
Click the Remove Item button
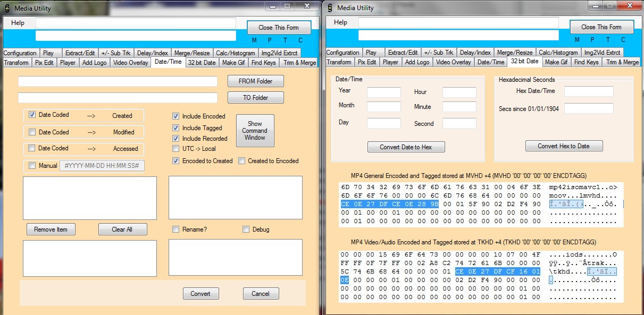(x=51, y=229)
